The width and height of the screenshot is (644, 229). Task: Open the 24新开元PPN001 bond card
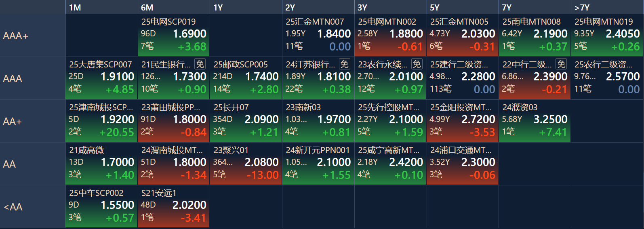tap(318, 164)
